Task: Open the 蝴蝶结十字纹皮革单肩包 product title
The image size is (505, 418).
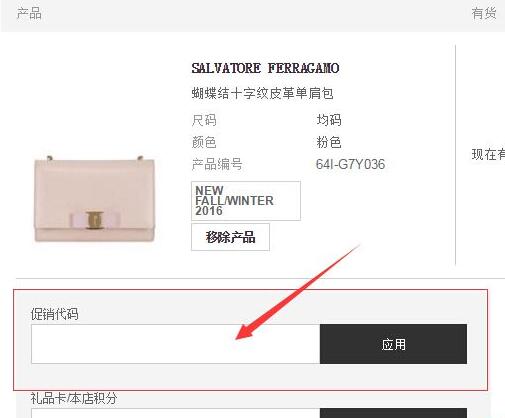Action: pos(262,93)
